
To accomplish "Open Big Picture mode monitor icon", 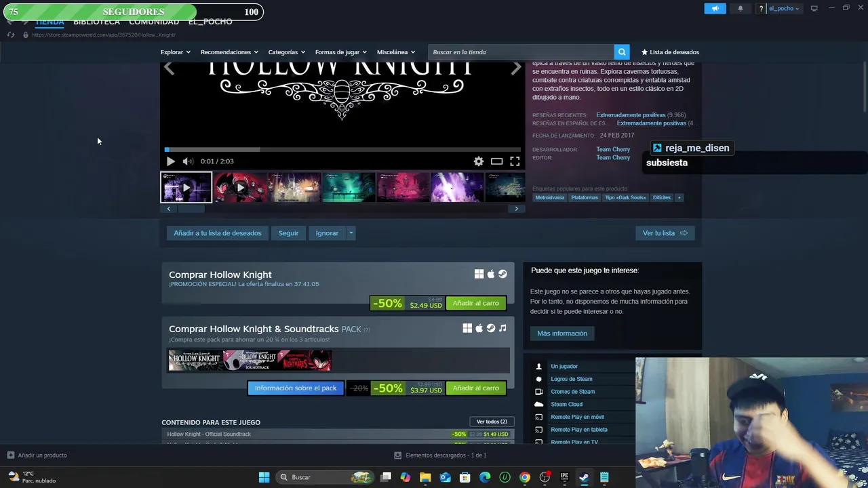I will 814,8.
